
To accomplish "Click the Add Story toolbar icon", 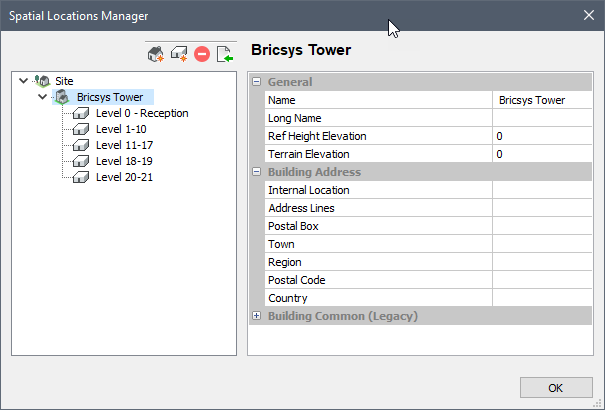I will (179, 54).
